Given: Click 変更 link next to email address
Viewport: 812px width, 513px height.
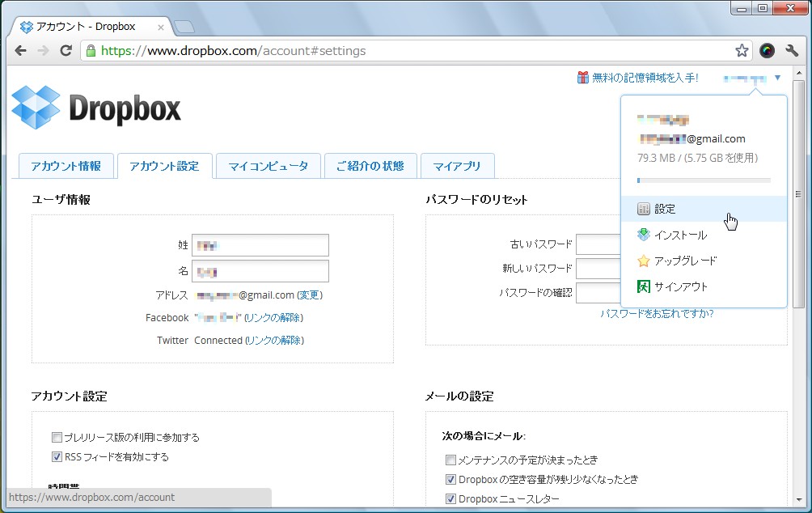Looking at the screenshot, I should tap(310, 295).
